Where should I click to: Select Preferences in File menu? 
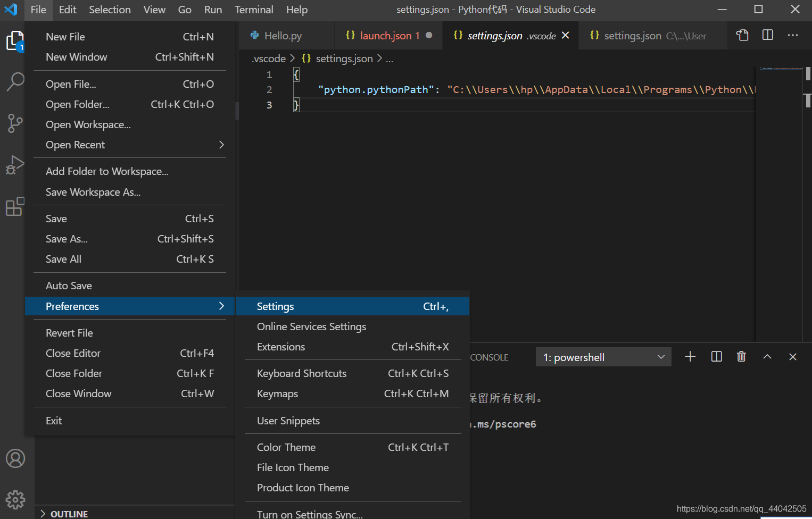tap(130, 306)
